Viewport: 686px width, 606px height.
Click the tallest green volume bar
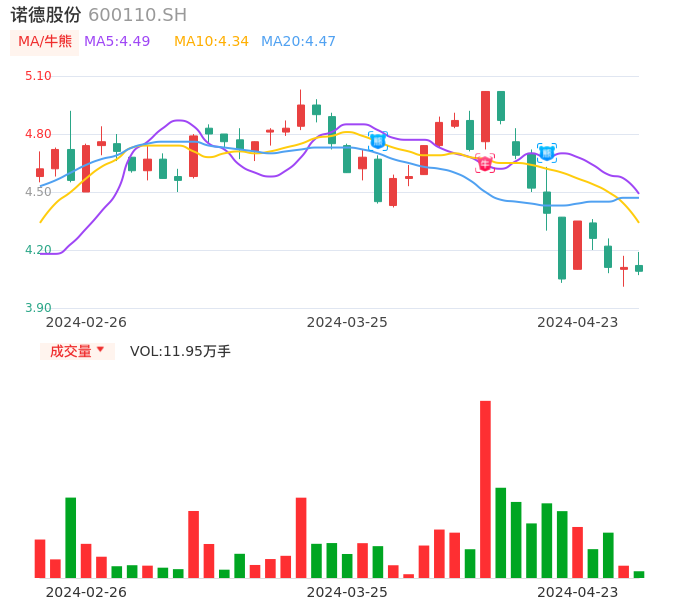[x=71, y=537]
